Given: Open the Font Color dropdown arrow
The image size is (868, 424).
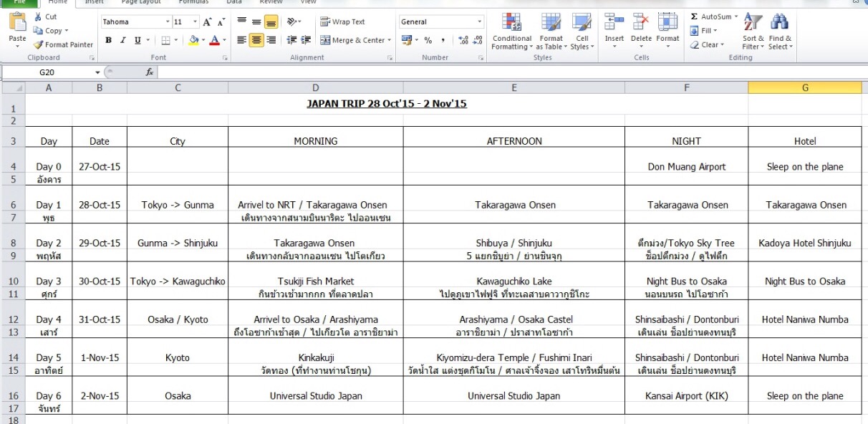Looking at the screenshot, I should [224, 41].
